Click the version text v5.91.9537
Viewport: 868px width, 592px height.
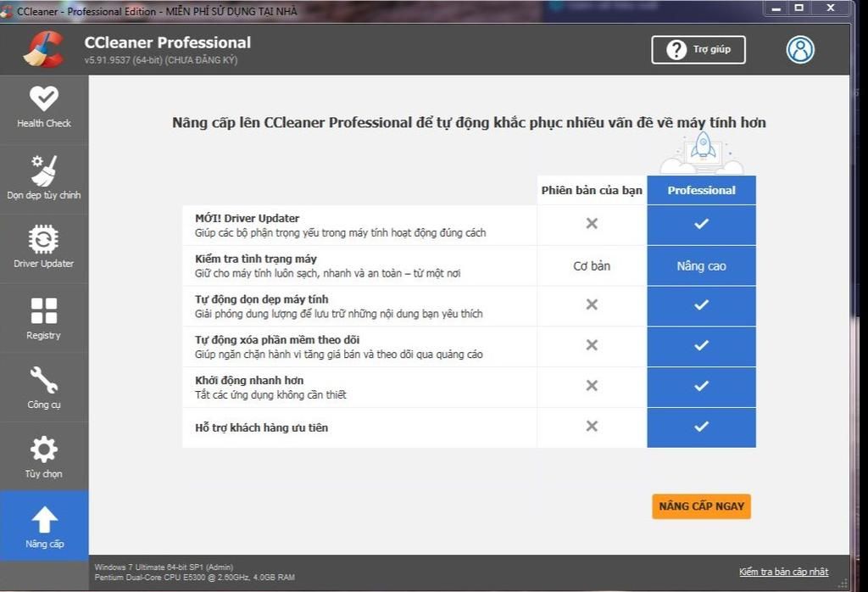coord(160,60)
